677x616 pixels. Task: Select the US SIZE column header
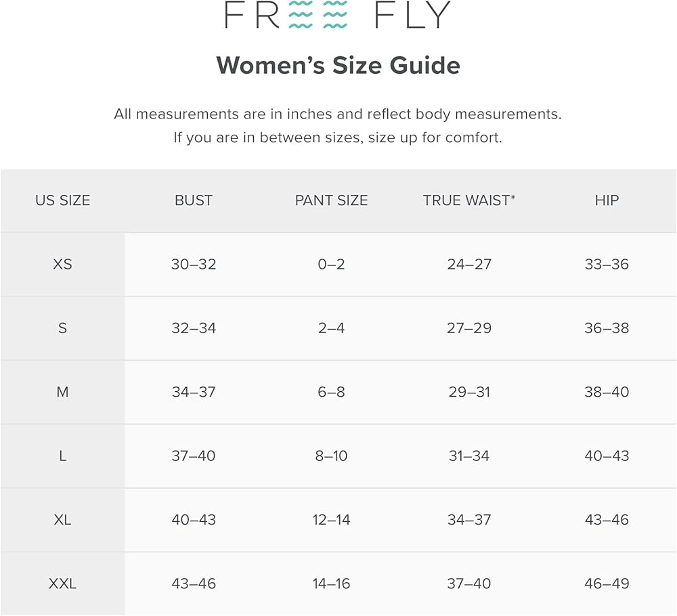[62, 200]
